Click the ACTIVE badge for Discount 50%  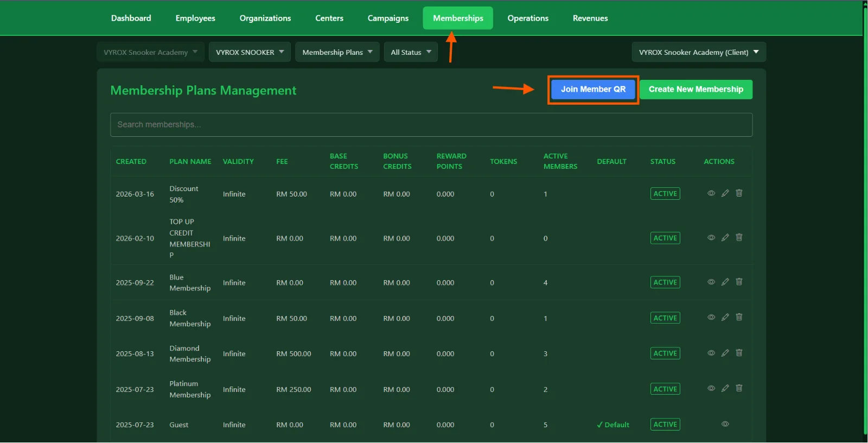[665, 194]
